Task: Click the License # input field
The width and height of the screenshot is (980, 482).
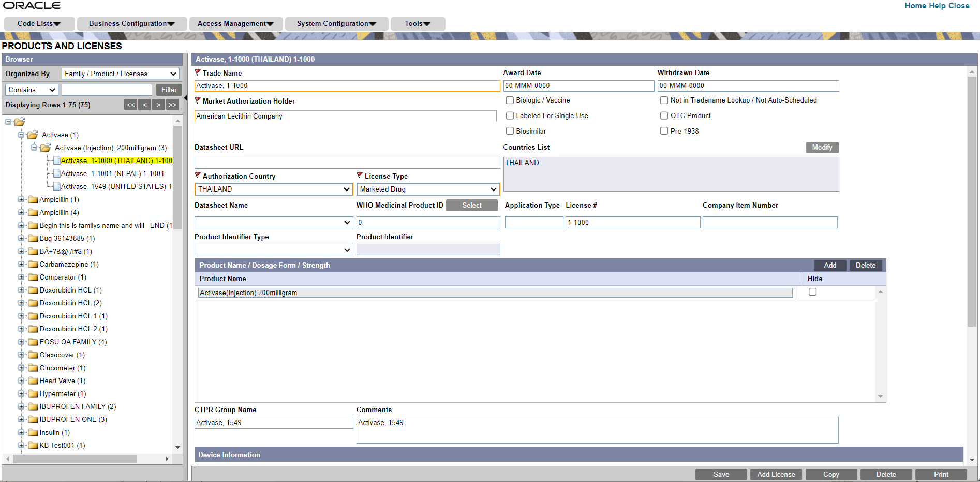Action: click(633, 222)
